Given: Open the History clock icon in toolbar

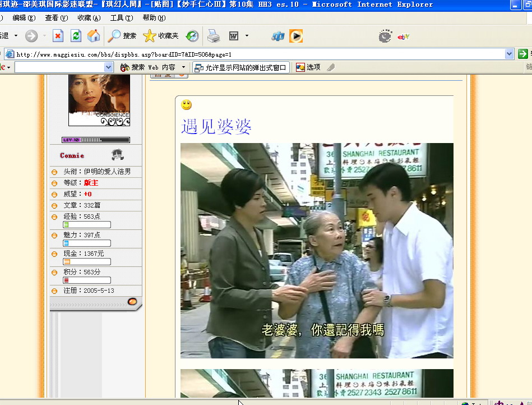Looking at the screenshot, I should pyautogui.click(x=192, y=36).
